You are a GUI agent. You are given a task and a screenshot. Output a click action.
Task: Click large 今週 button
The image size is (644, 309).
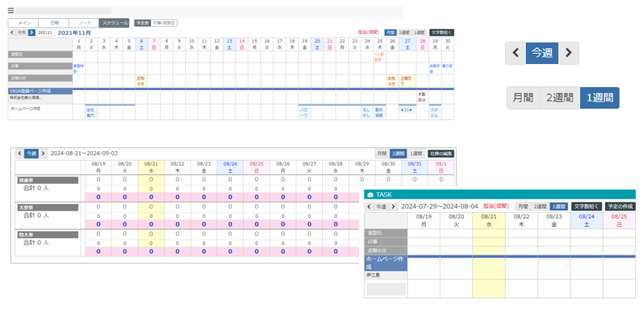click(x=542, y=53)
